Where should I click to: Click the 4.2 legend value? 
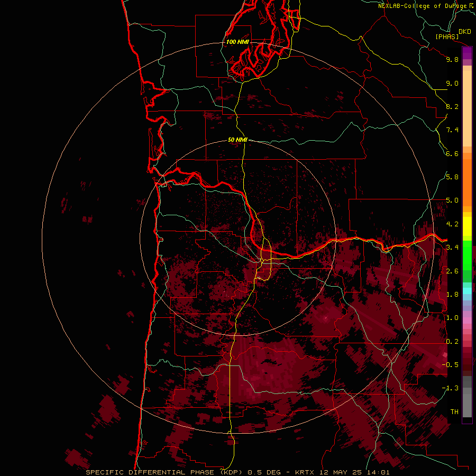(452, 224)
